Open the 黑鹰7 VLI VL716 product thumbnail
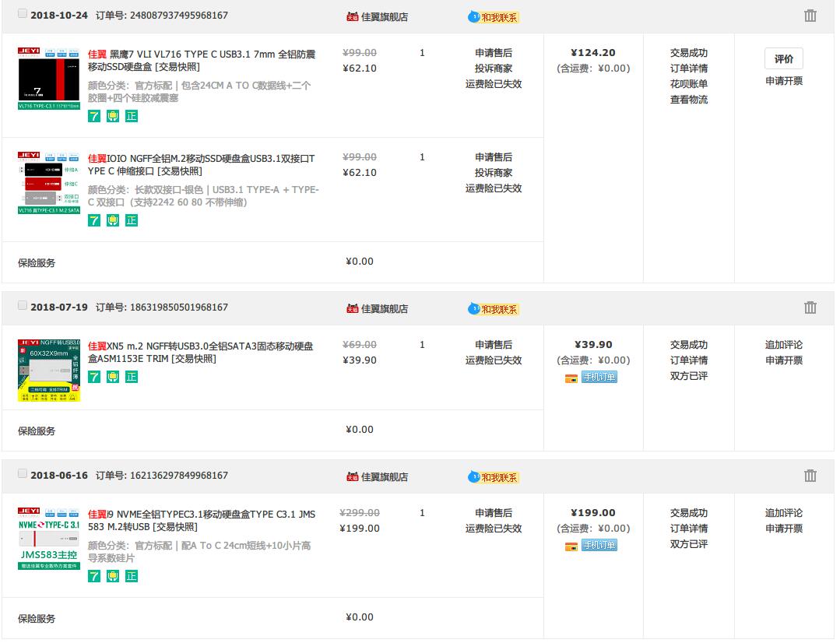 point(49,78)
